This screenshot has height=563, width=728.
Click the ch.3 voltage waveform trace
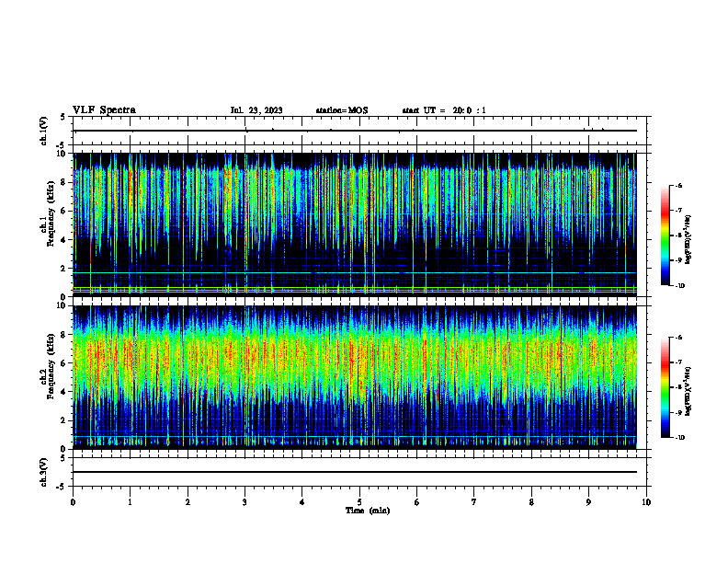coord(355,472)
